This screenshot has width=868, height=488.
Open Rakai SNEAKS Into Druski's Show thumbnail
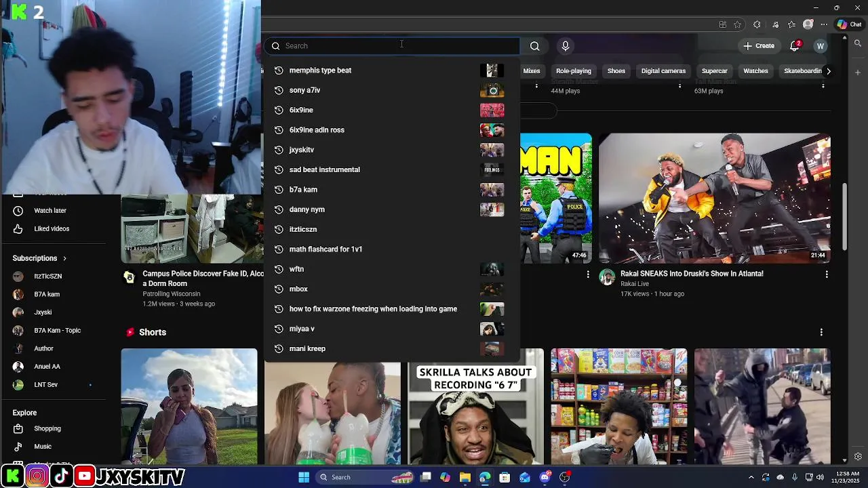point(715,198)
